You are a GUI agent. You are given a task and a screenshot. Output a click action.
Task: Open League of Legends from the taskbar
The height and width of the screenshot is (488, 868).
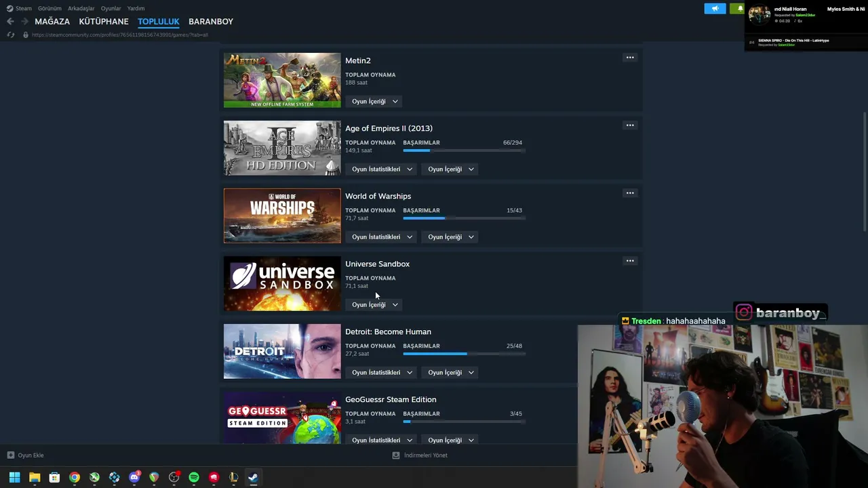[x=233, y=477]
